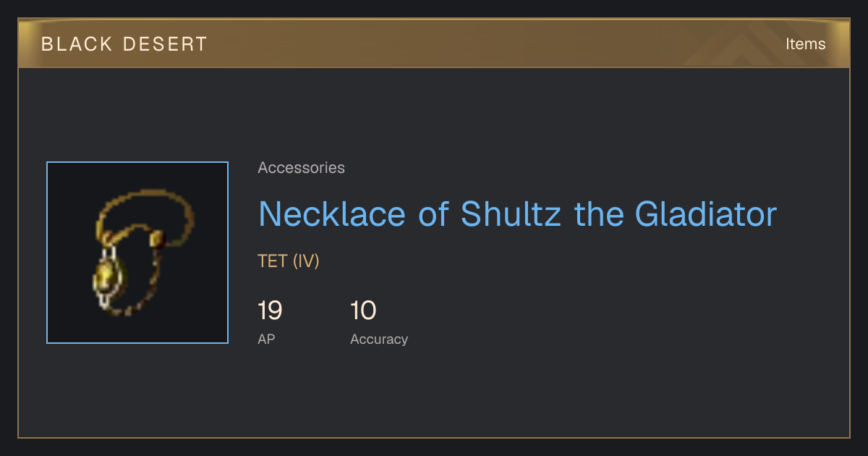Click the gold header banner center
Screen dimensions: 868x456
tap(434, 43)
